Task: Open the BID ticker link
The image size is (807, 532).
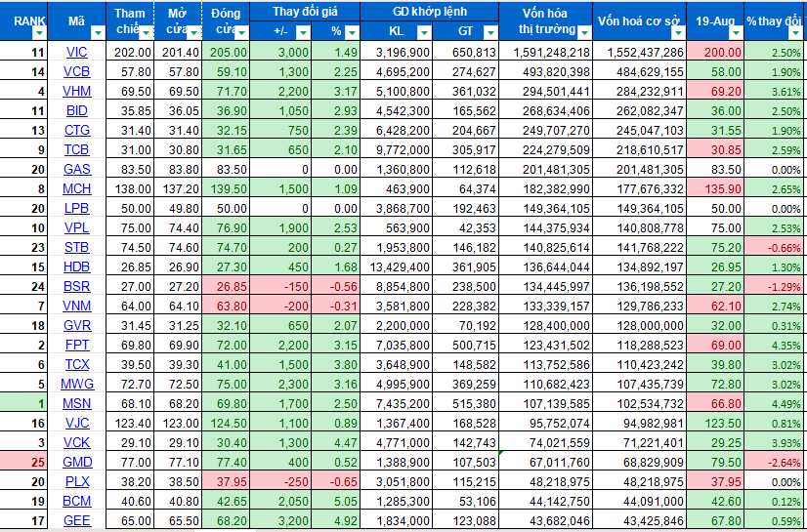Action: coord(76,111)
